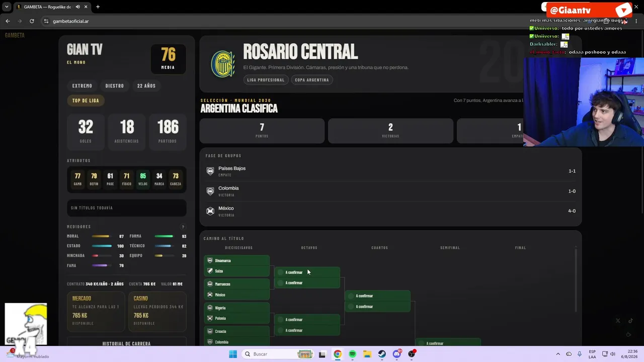Open the Casino card
The width and height of the screenshot is (644, 362).
[157, 312]
